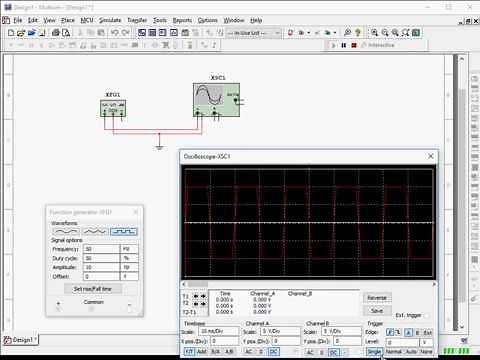Click the Timebase Scale field
The width and height of the screenshot is (480, 360).
point(219,331)
